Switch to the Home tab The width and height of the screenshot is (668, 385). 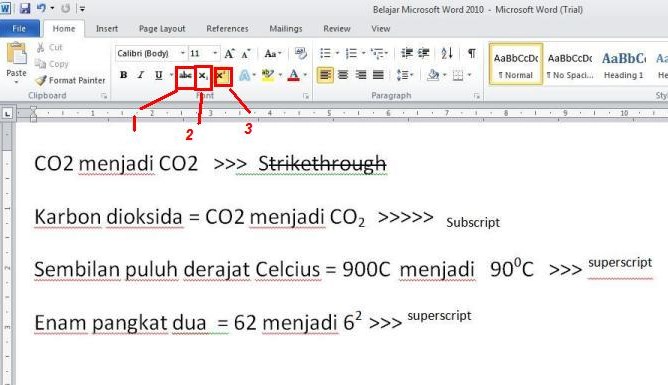[64, 29]
